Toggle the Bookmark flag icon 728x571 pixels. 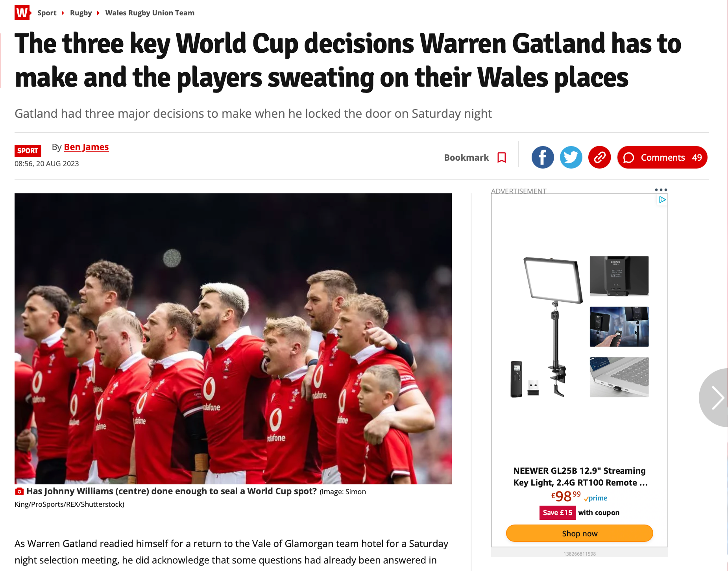click(x=502, y=158)
